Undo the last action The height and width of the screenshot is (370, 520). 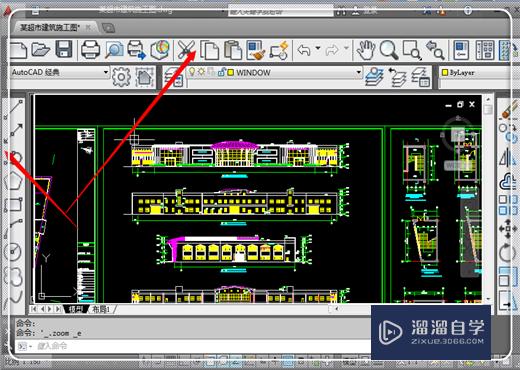coord(304,50)
